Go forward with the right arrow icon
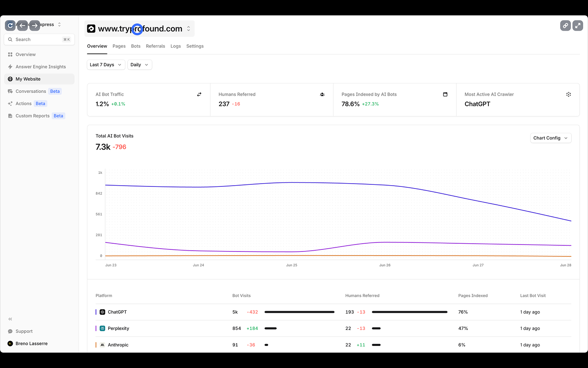 35,25
